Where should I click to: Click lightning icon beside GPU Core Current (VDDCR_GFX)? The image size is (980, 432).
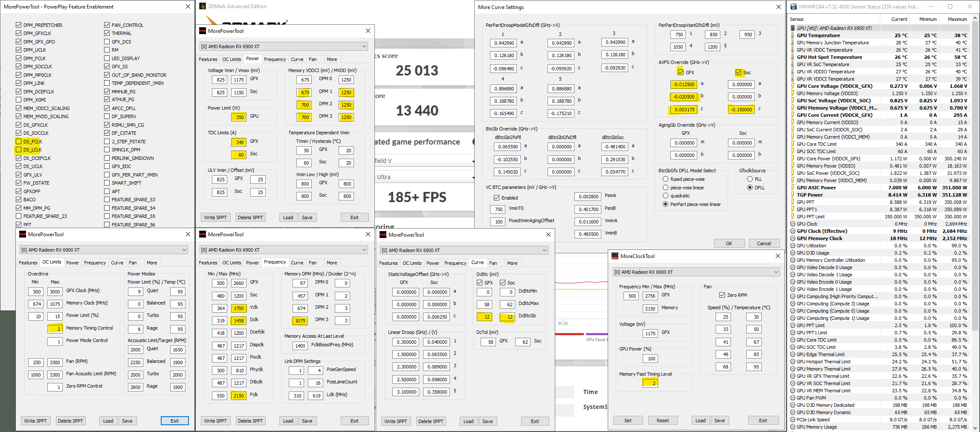(x=793, y=115)
